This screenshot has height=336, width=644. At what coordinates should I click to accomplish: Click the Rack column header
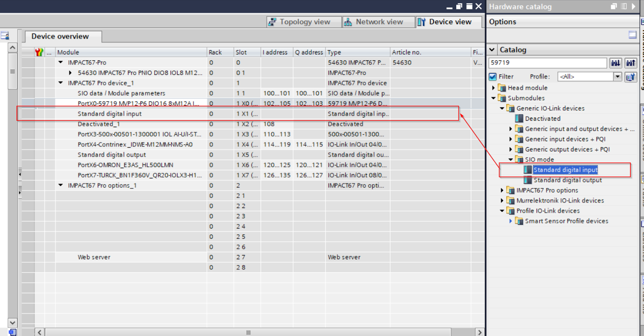[220, 52]
